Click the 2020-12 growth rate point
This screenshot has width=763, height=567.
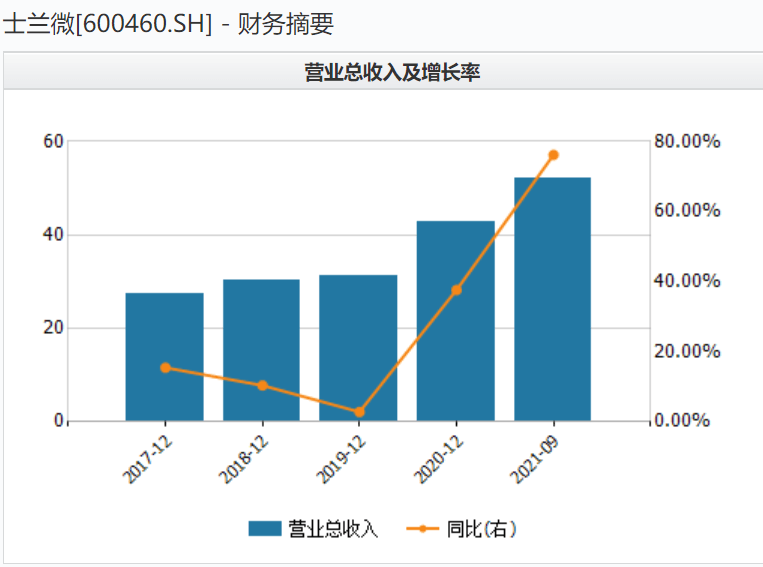click(x=456, y=291)
